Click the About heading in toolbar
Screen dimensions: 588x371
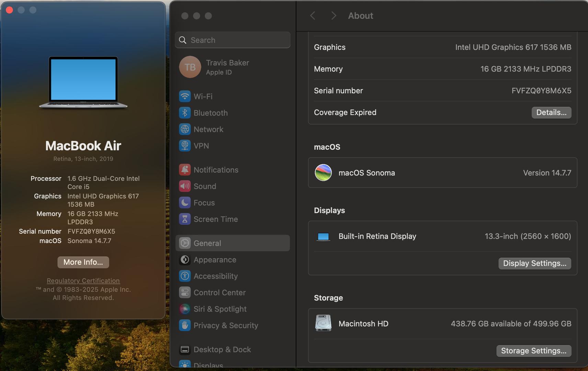pyautogui.click(x=361, y=16)
